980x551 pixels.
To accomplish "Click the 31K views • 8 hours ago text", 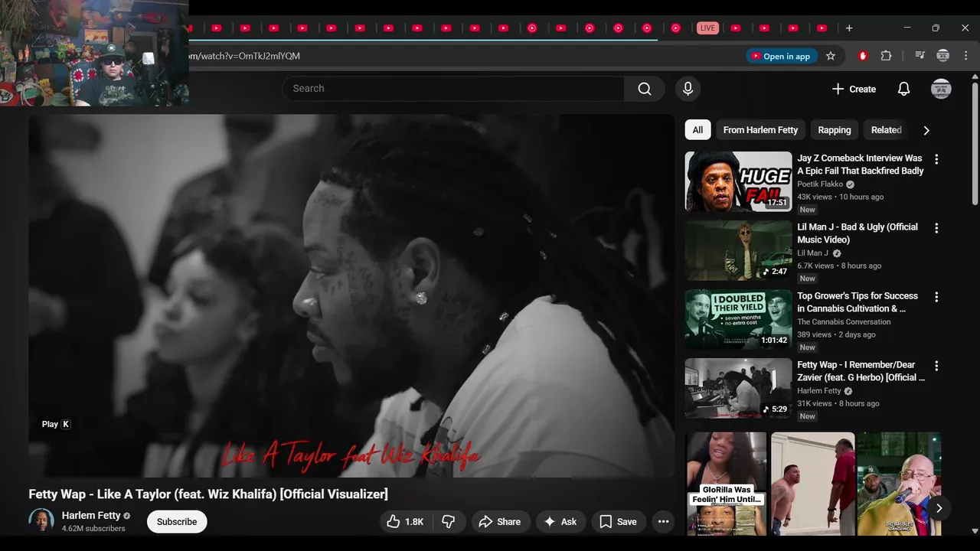I will point(838,403).
